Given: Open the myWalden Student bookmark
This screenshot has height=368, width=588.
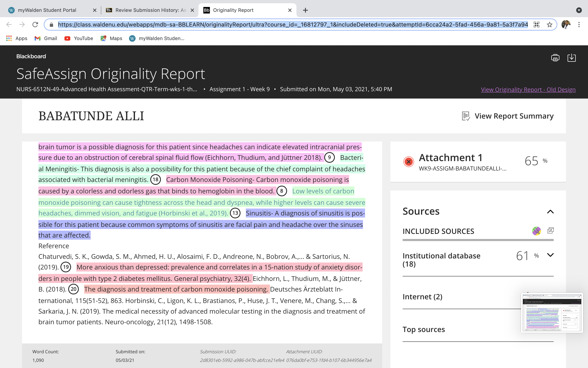Looking at the screenshot, I should tap(157, 38).
